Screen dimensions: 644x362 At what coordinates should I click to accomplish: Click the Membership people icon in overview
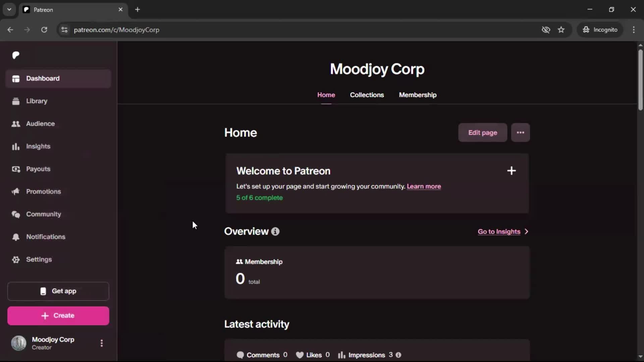click(x=239, y=262)
